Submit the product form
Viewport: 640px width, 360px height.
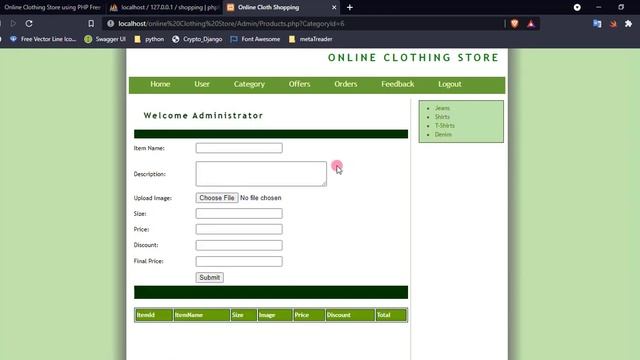point(209,278)
